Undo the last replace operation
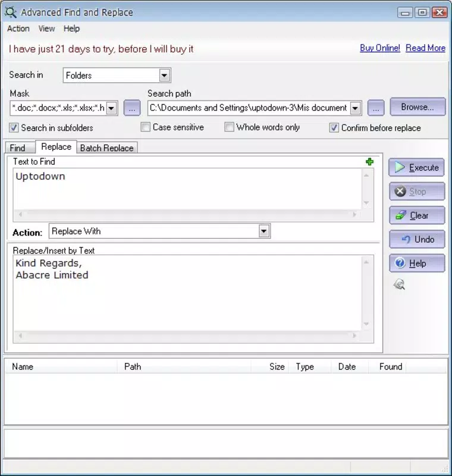Screen dimensions: 452x476 coord(417,239)
